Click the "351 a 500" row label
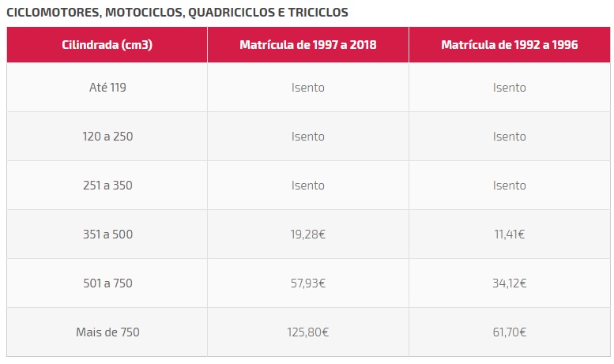Screen dimensions: 614x364 point(107,235)
